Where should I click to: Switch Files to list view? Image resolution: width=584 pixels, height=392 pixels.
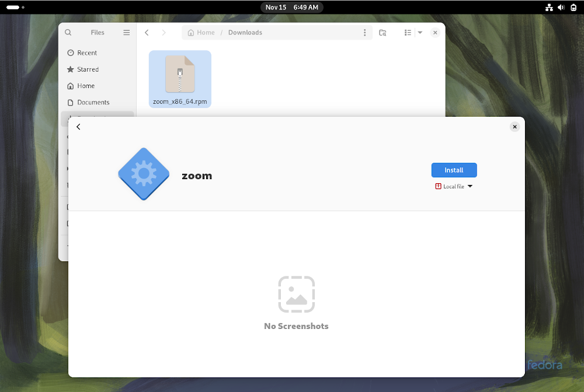pos(407,32)
